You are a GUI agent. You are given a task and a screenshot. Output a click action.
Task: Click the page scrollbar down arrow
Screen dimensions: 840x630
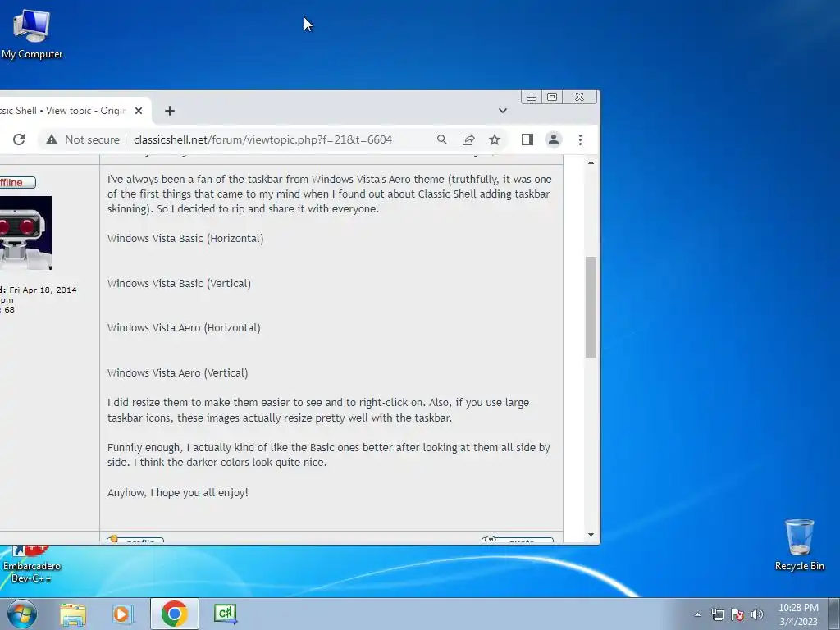(x=591, y=535)
